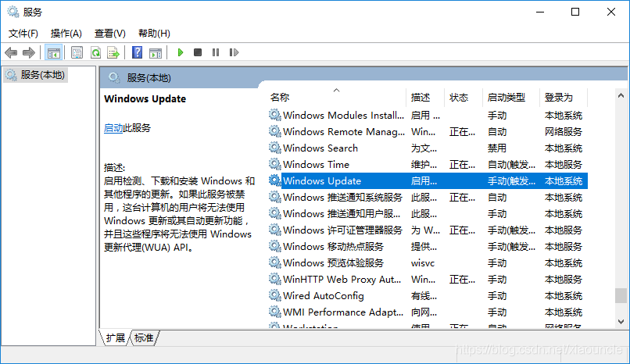This screenshot has width=630, height=364.
Task: Click the show/hide action pane icon
Action: click(x=156, y=52)
